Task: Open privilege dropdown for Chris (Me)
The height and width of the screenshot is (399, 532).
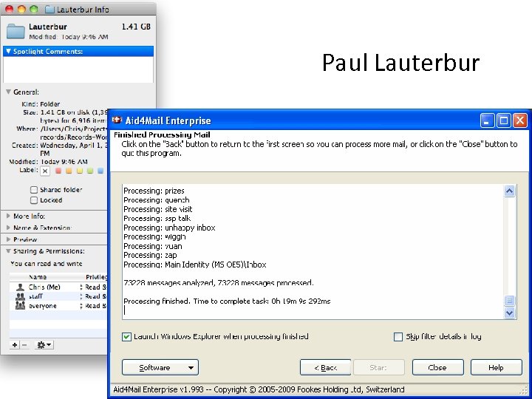Action: coord(81,287)
